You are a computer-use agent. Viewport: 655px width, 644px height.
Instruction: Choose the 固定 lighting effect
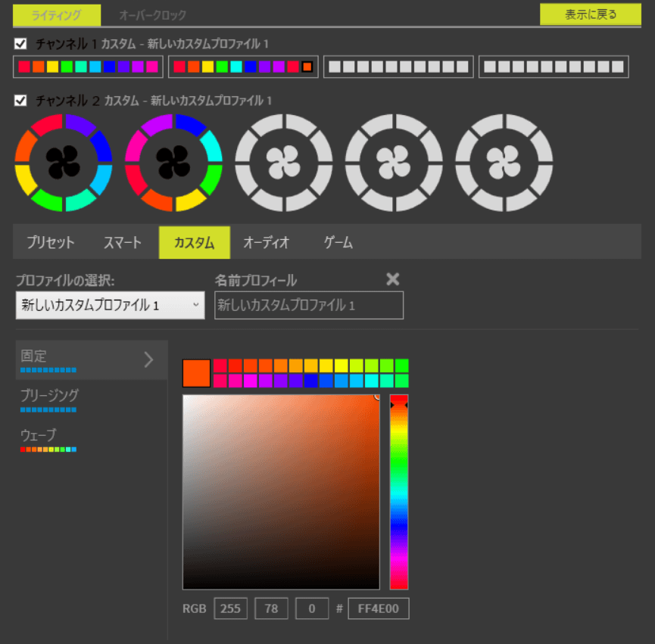92,359
